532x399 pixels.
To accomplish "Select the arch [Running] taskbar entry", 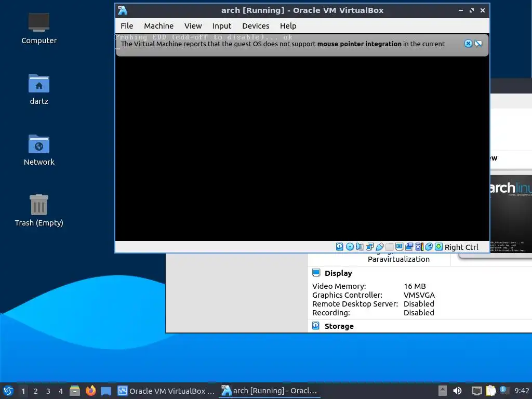I will coord(270,391).
